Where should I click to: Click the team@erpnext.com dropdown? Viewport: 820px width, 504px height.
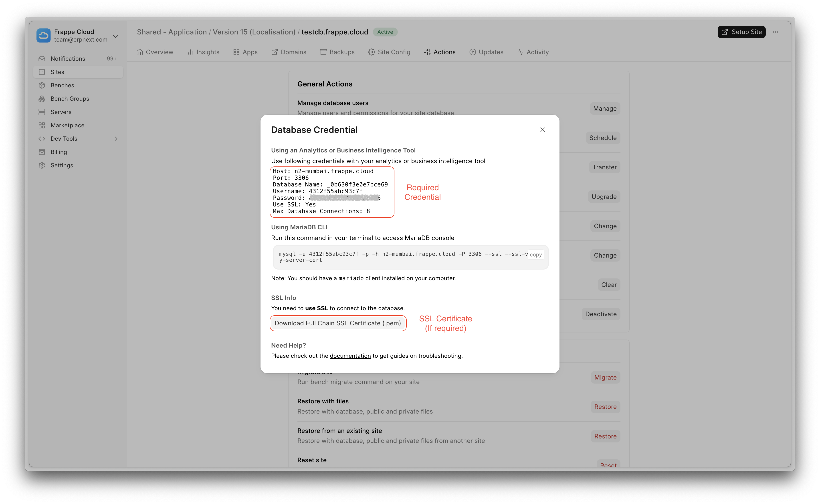[x=79, y=35]
